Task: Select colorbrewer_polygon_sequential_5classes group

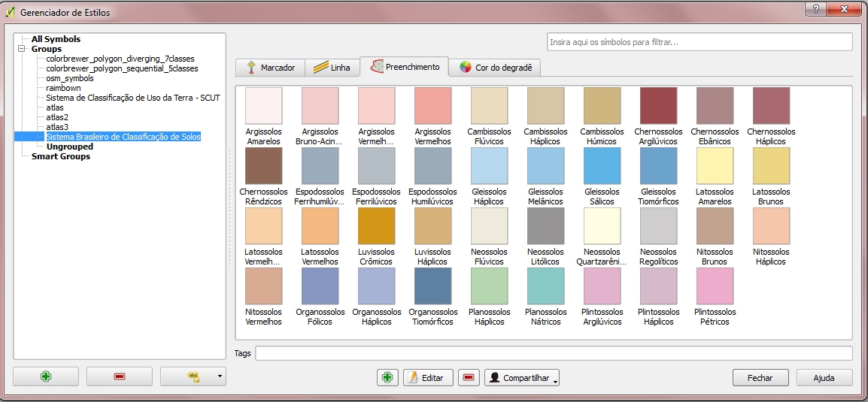Action: click(122, 68)
